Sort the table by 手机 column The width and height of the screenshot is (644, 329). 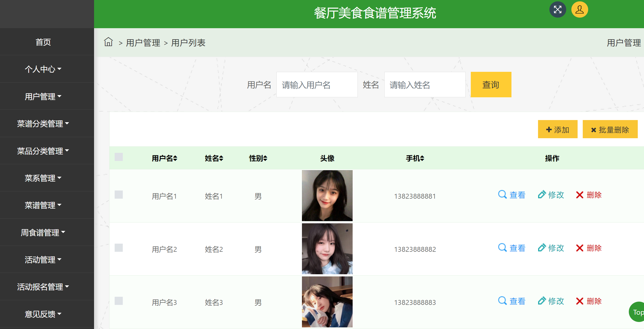tap(415, 158)
